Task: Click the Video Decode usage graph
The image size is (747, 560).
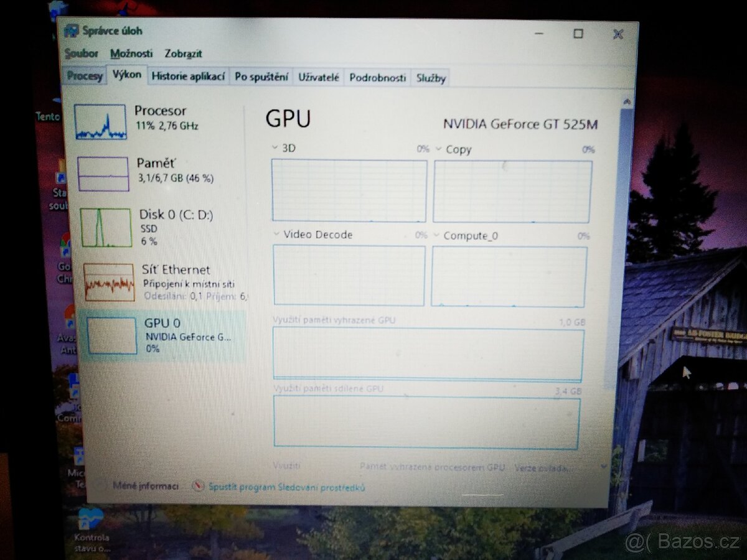Action: click(349, 276)
